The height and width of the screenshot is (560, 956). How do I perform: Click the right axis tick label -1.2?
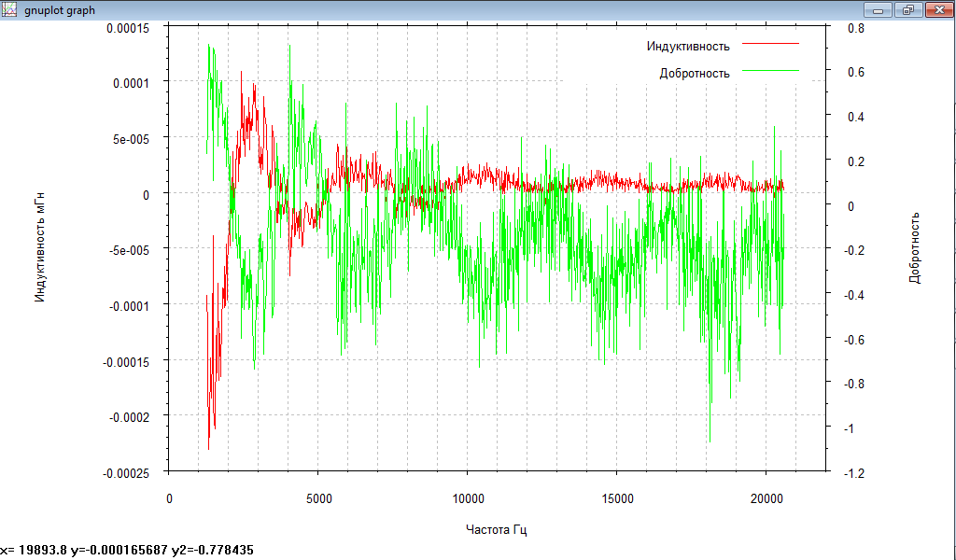(x=853, y=473)
